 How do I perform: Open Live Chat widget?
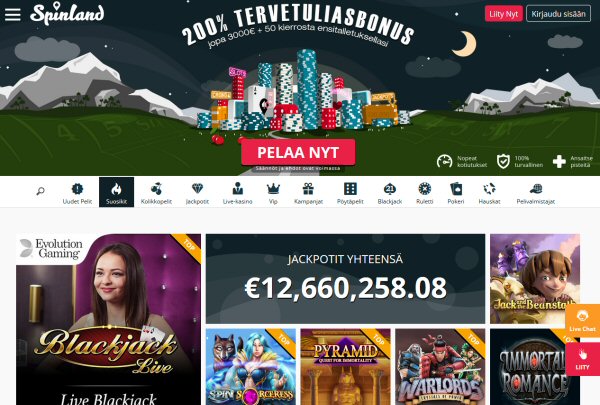582,320
